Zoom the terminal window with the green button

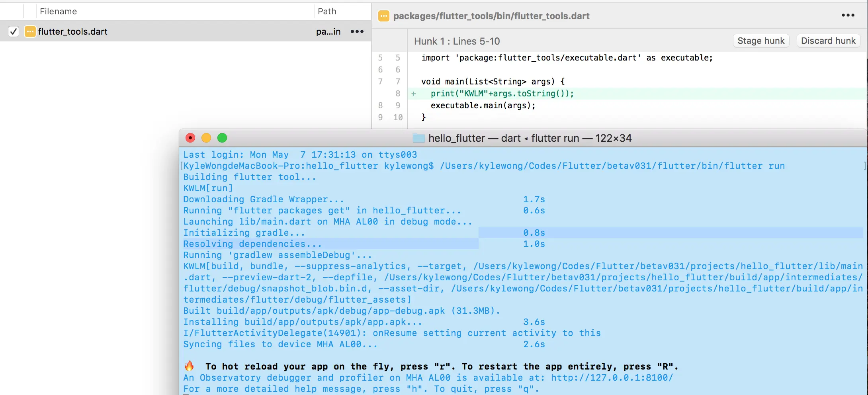click(222, 138)
